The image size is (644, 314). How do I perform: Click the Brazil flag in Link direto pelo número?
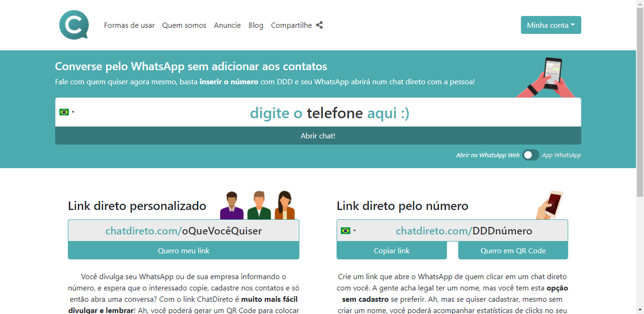[x=346, y=230]
